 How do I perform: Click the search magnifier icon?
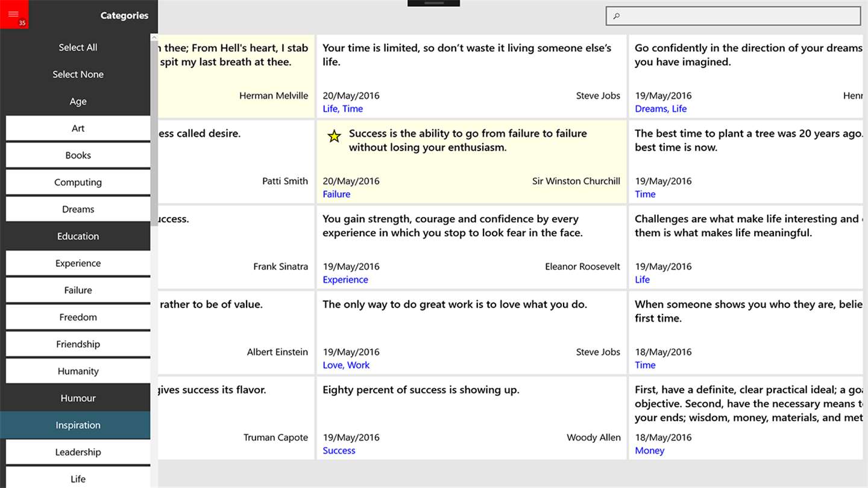[x=617, y=16]
